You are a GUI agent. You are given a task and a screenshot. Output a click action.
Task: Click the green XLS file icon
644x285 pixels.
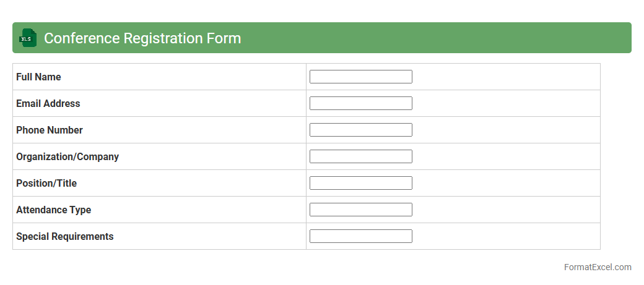click(28, 38)
